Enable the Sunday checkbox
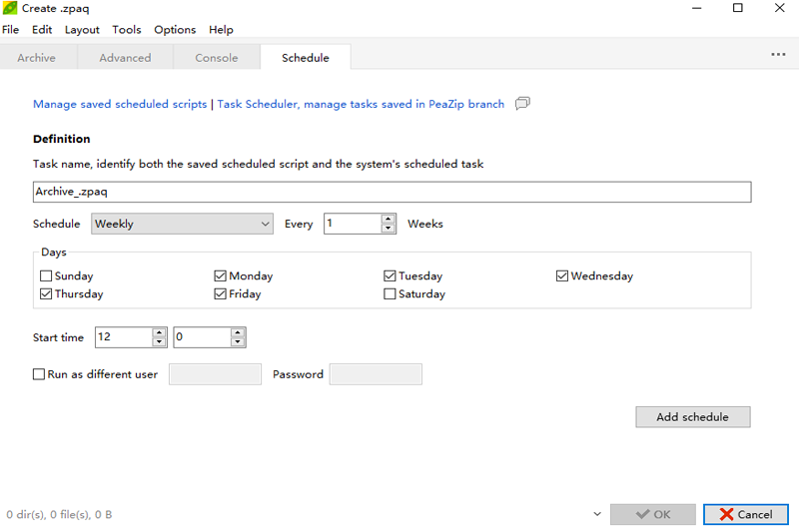This screenshot has width=799, height=532. [x=46, y=276]
